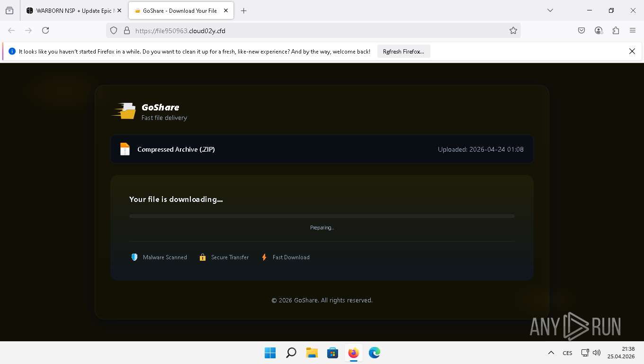This screenshot has width=644, height=364.
Task: Close the WARBORN NSP tab
Action: point(119,10)
